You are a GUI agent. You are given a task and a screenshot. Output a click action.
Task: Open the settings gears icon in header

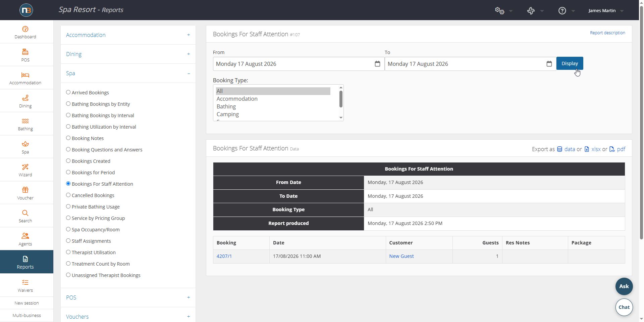click(x=499, y=11)
